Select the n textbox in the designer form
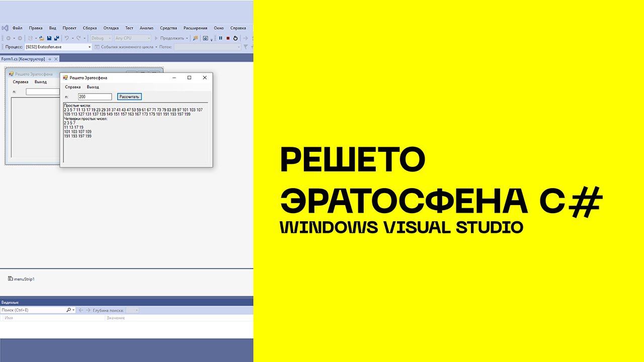The height and width of the screenshot is (362, 644). tap(43, 92)
